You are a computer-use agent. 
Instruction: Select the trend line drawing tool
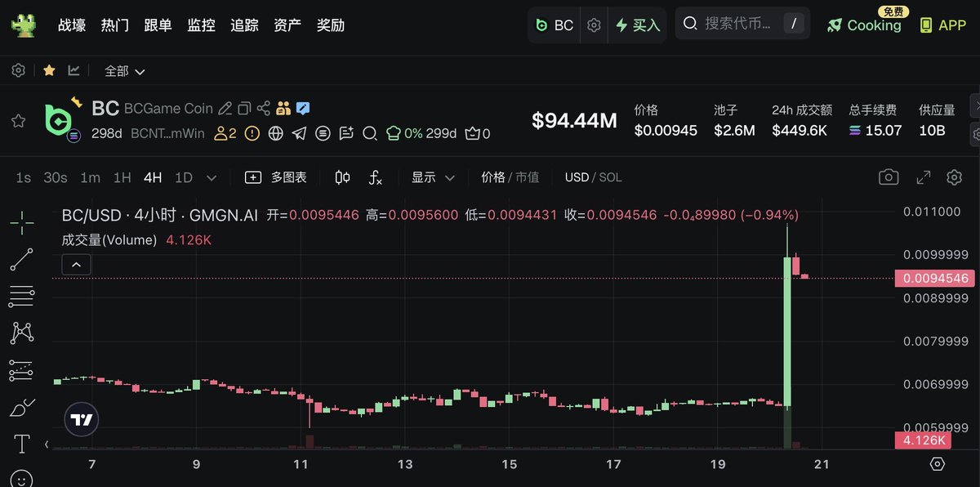(21, 260)
